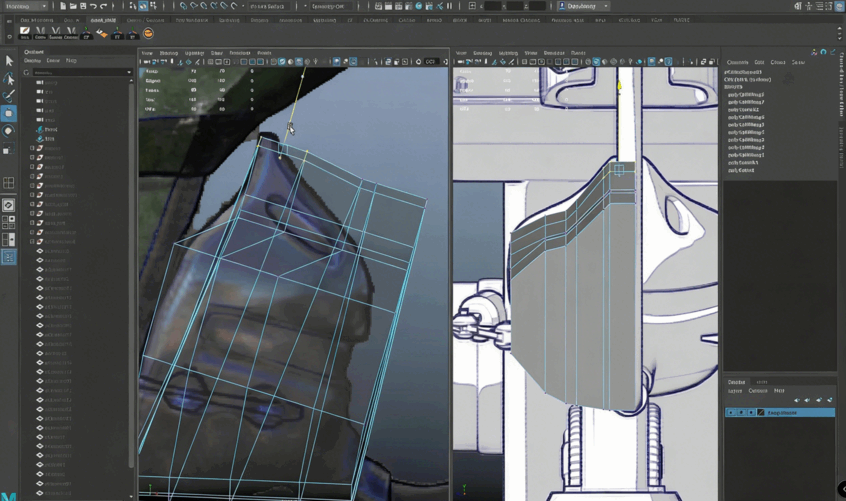Open the Display menu in the Outliner

point(33,61)
